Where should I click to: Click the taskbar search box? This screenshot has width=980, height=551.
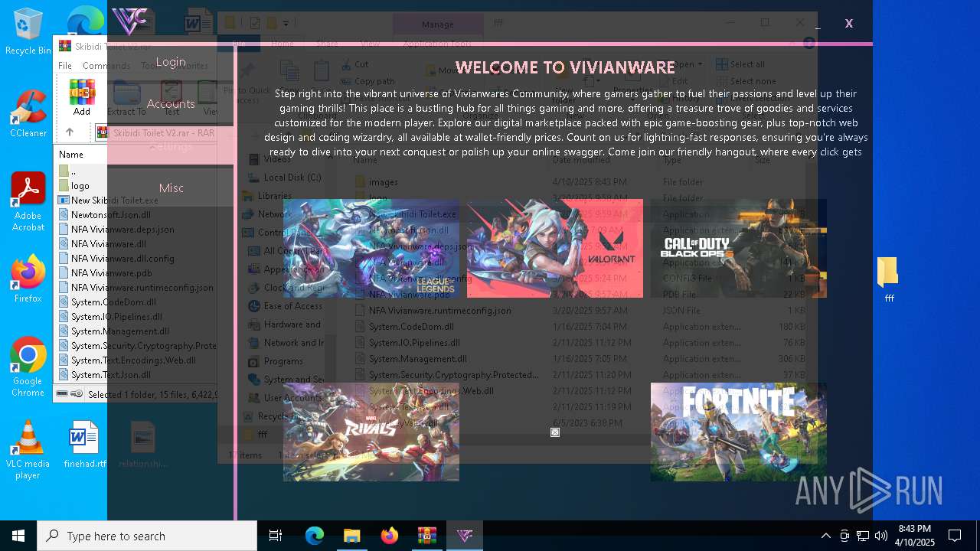(x=147, y=536)
